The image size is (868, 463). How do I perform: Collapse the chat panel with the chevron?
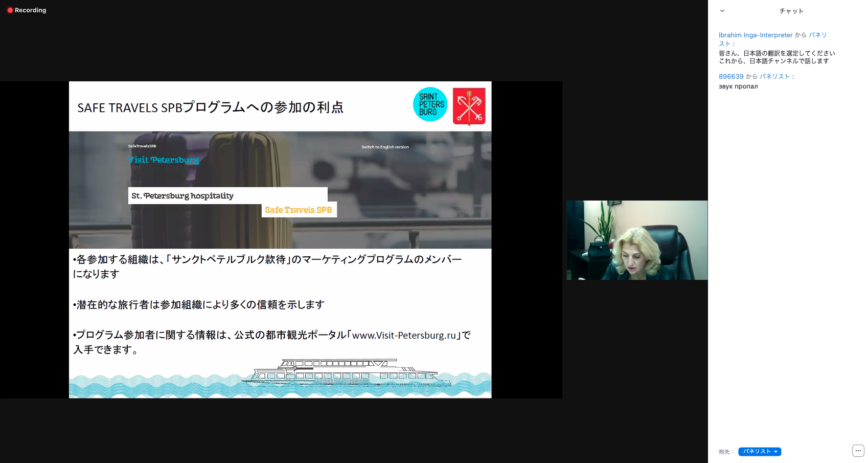[x=722, y=11]
